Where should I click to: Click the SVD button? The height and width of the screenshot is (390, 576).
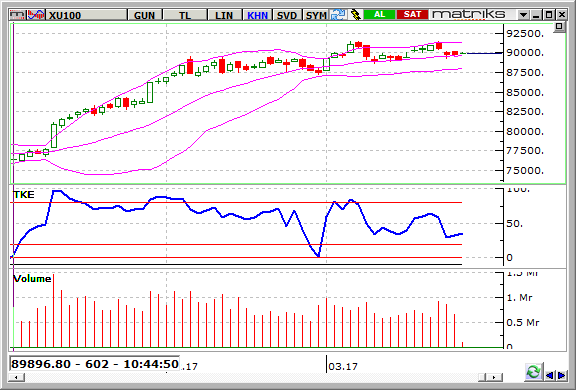tap(287, 15)
